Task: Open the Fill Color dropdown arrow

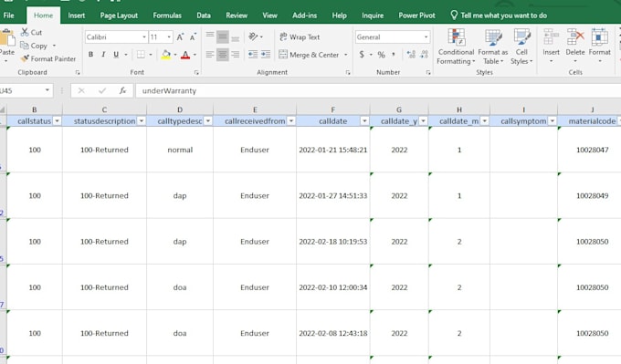Action: (x=175, y=55)
